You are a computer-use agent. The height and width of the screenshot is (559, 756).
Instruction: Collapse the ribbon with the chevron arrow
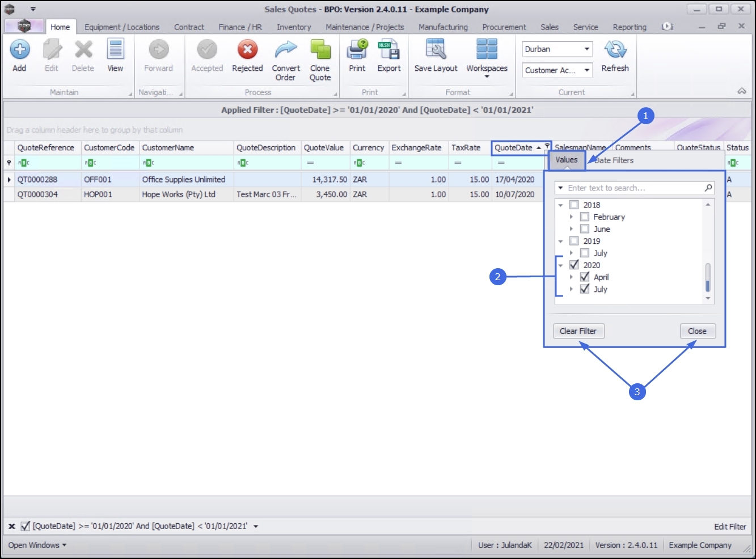pyautogui.click(x=742, y=91)
